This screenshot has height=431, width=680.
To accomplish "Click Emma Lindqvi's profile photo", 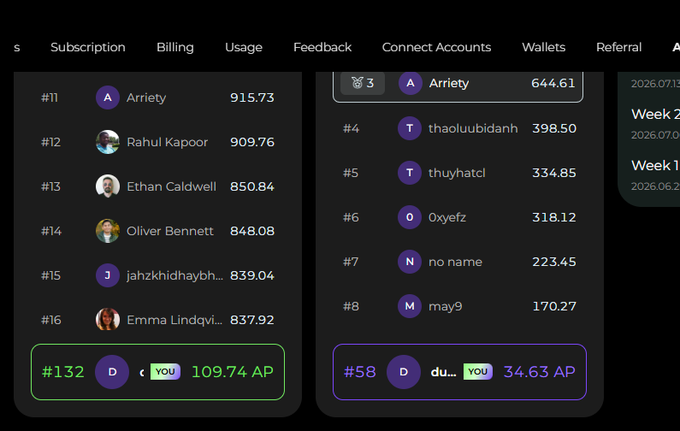I will click(108, 320).
